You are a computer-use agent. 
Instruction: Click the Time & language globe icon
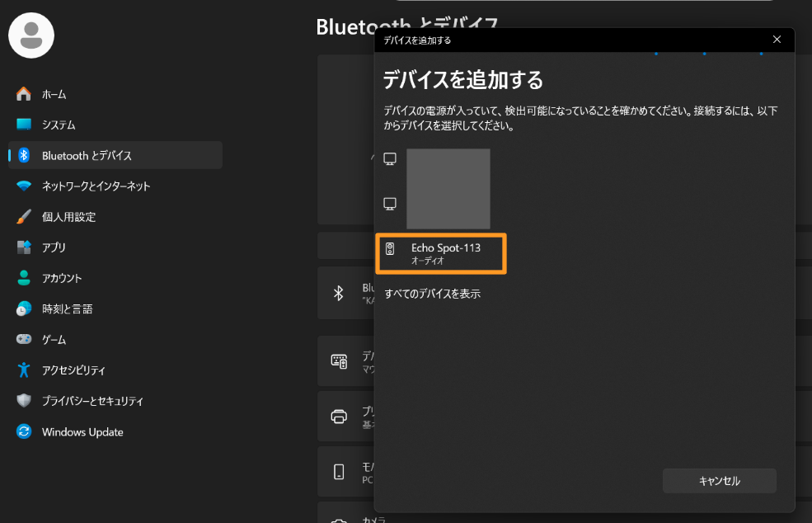24,309
